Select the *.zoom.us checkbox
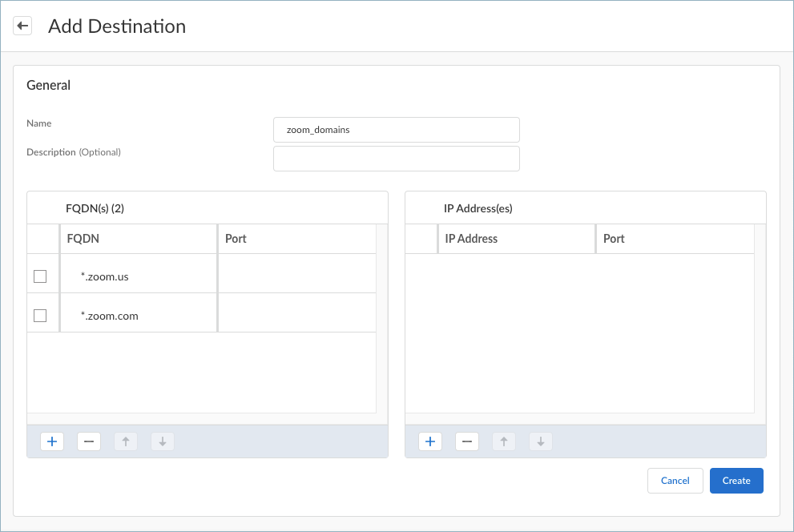Viewport: 794px width, 532px height. [x=40, y=276]
